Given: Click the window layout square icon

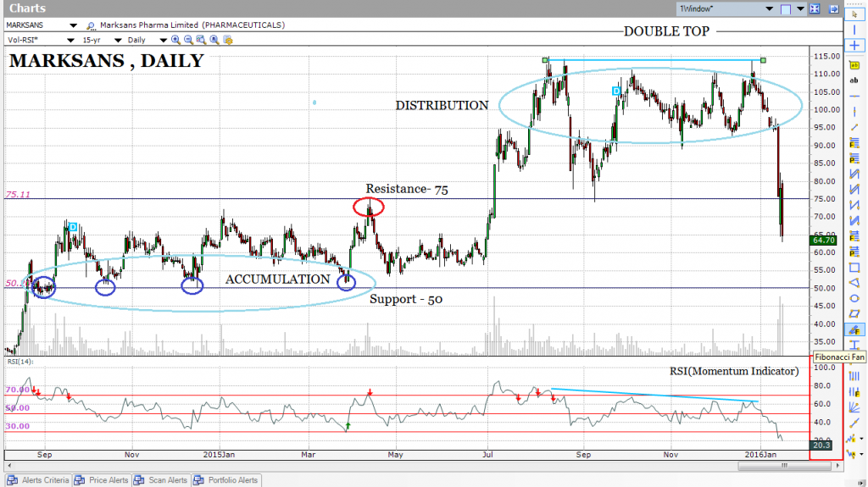Looking at the screenshot, I should 786,9.
